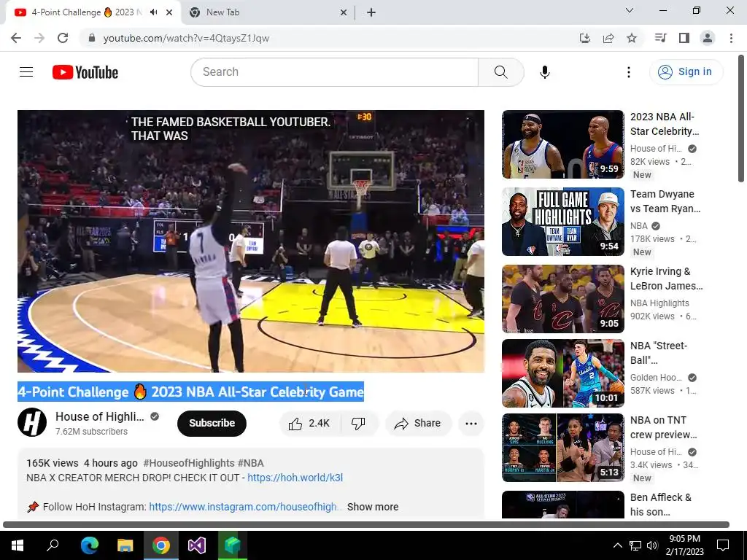Viewport: 747px width, 560px height.
Task: Click the #HouseofHighlights hashtag
Action: pos(189,463)
